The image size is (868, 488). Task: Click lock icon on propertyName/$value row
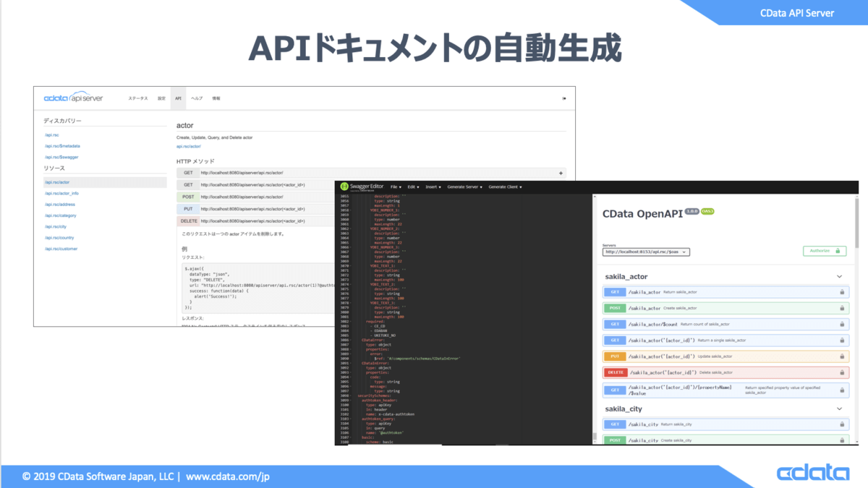[x=842, y=390]
